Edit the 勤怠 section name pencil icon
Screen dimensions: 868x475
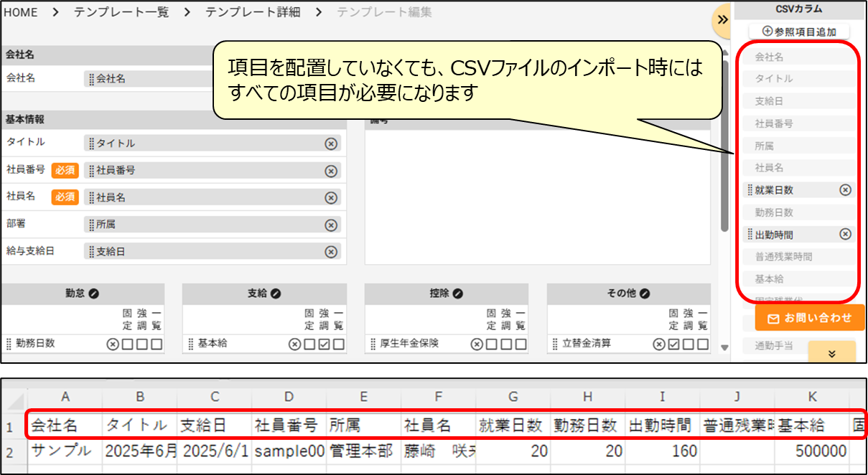coord(93,293)
